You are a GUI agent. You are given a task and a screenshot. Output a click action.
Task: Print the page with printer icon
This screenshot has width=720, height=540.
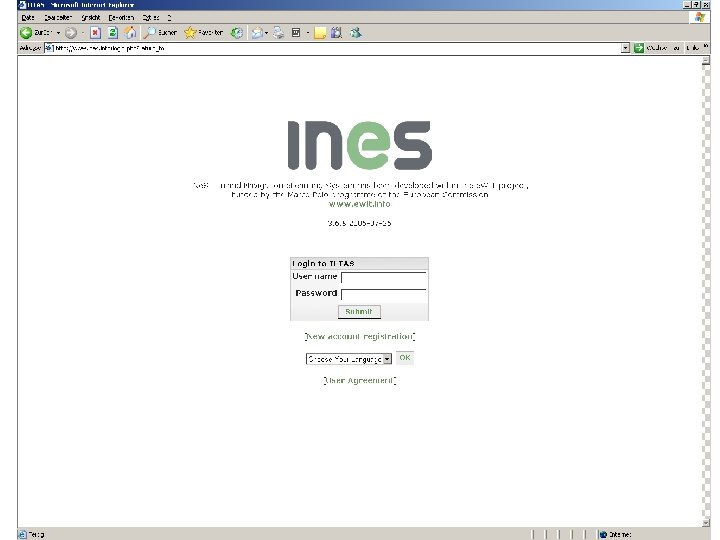point(278,33)
